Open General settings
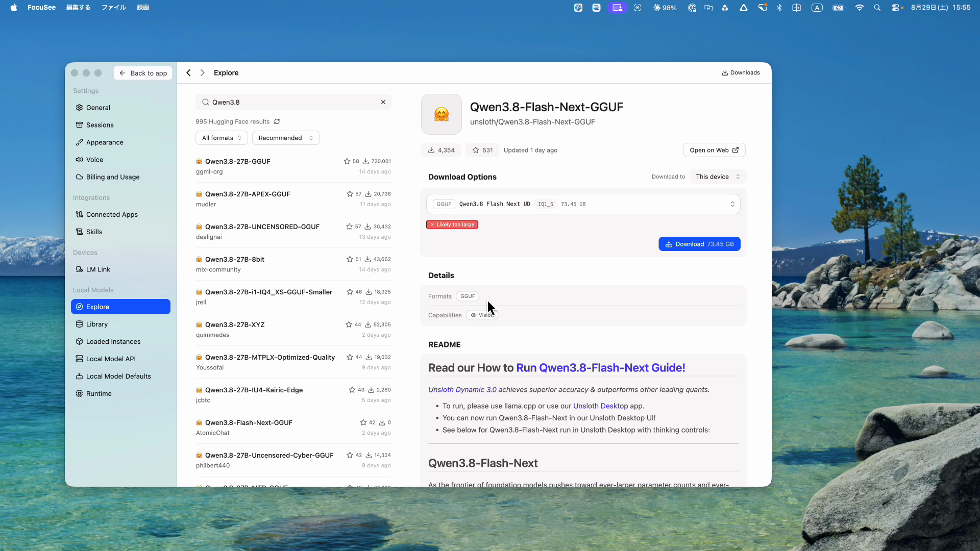The image size is (980, 551). pyautogui.click(x=120, y=108)
